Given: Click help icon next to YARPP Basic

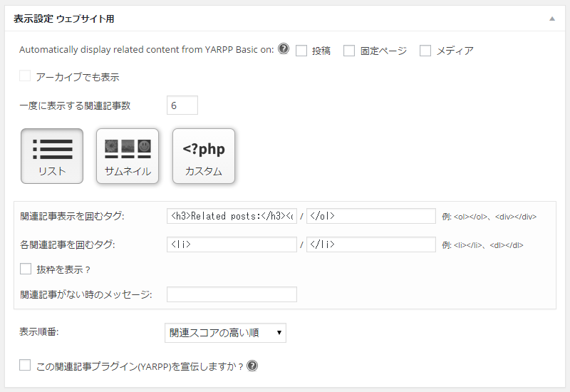Looking at the screenshot, I should [x=284, y=49].
